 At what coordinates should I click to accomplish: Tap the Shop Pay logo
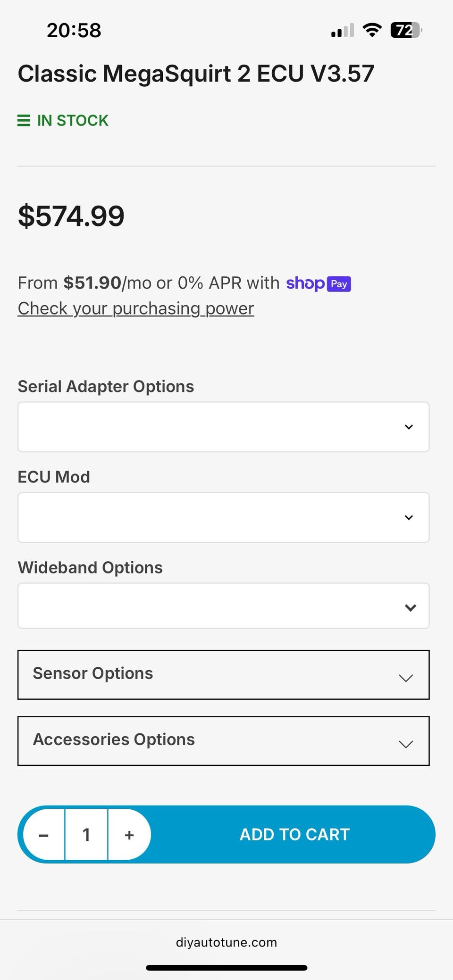click(319, 283)
